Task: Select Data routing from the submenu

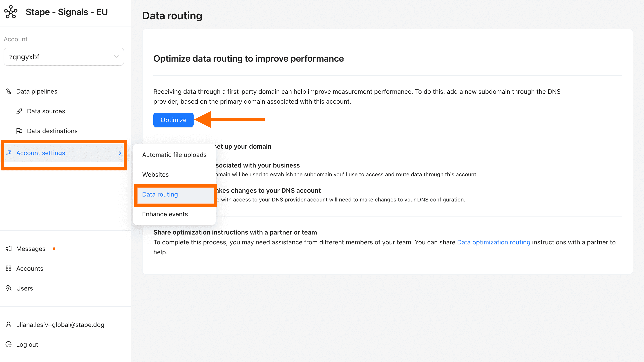Action: click(x=160, y=194)
